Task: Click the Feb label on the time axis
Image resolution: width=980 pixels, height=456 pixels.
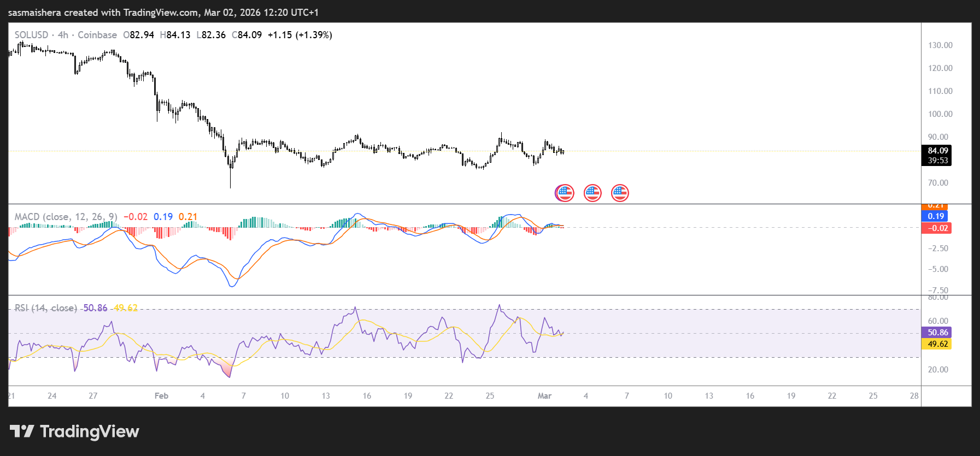Action: click(x=161, y=396)
